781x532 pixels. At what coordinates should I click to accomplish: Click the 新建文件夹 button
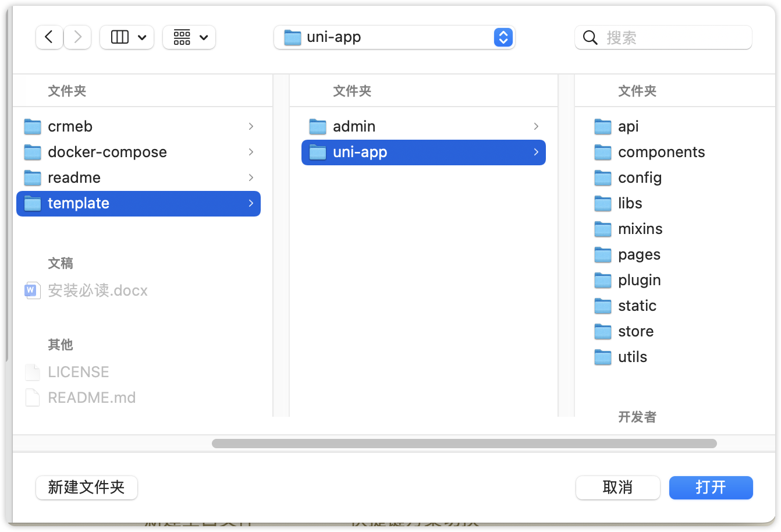pyautogui.click(x=87, y=487)
